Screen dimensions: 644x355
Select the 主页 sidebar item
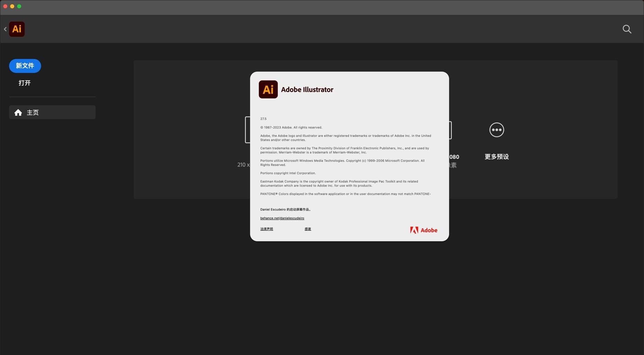52,112
